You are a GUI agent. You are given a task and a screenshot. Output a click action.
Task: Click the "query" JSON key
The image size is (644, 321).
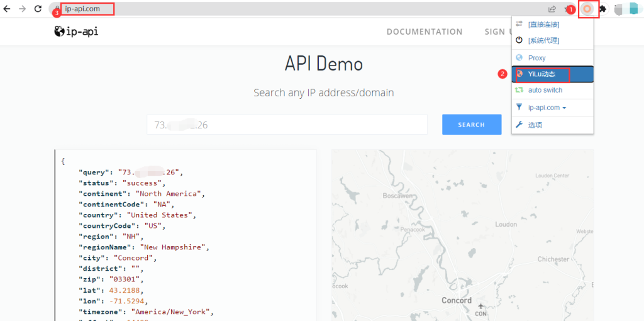tap(94, 172)
